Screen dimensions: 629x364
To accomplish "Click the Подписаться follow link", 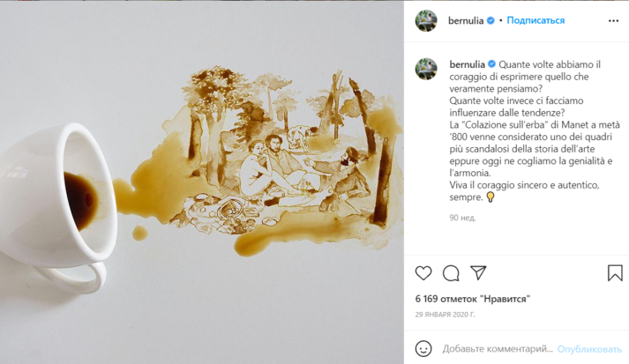I will (x=535, y=20).
